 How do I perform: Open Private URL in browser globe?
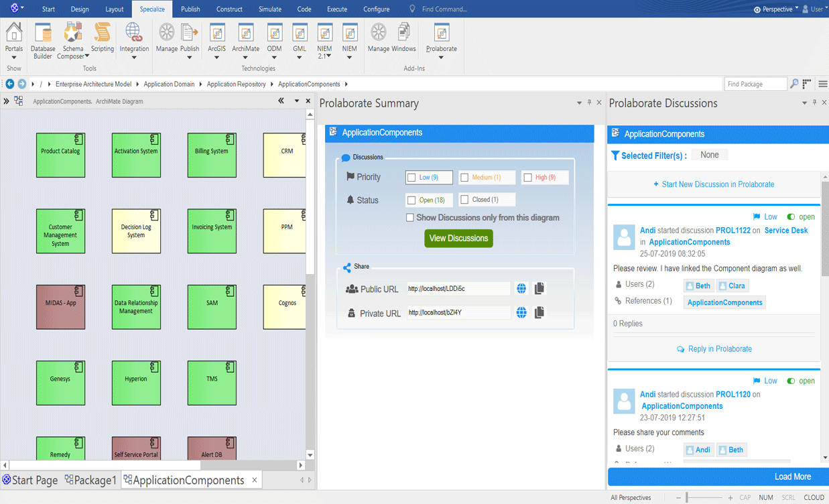[x=521, y=312]
